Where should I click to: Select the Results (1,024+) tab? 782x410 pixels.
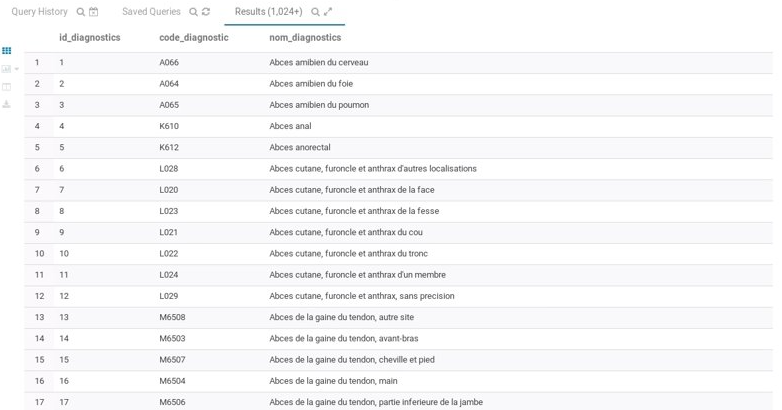(x=268, y=12)
